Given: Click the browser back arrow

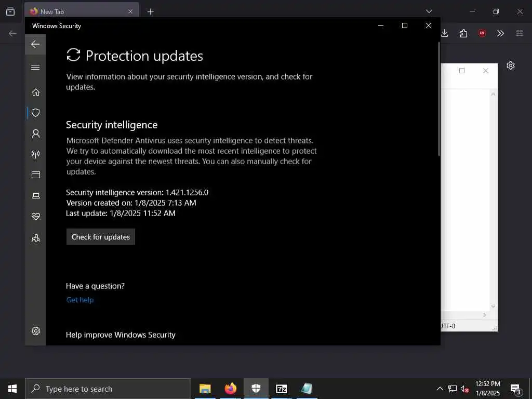Looking at the screenshot, I should tap(12, 33).
